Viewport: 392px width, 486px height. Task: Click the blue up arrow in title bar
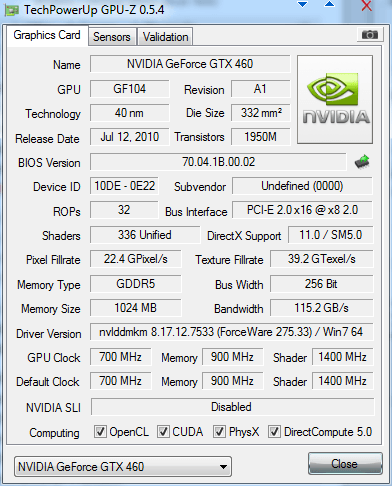(329, 4)
